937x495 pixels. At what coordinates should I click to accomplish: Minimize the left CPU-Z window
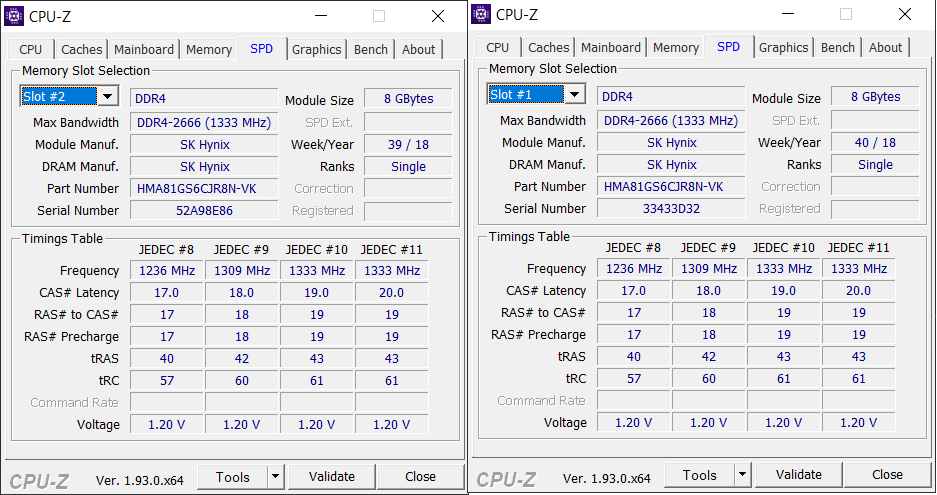click(x=321, y=16)
